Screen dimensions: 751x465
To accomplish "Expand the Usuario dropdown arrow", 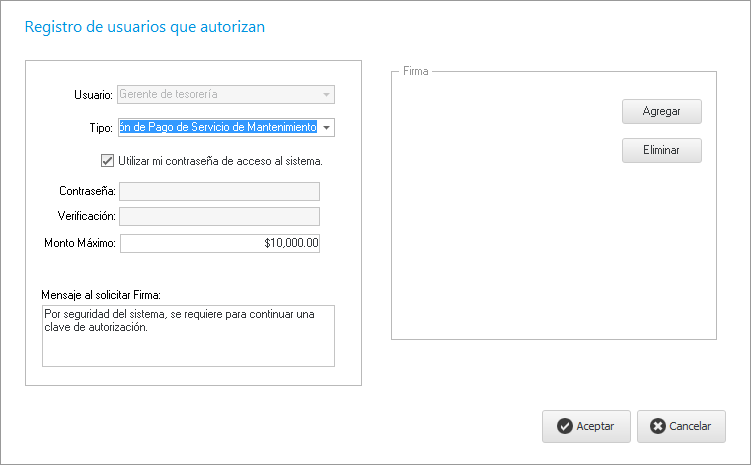I will [326, 95].
